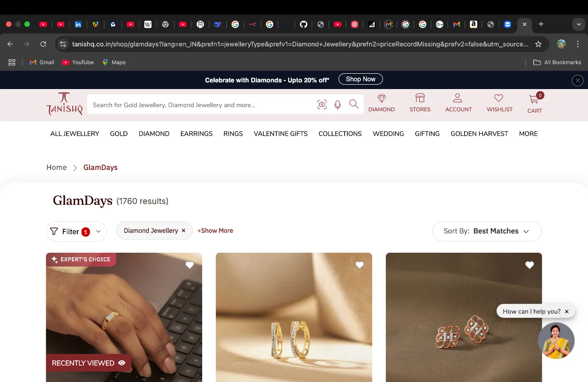Open All Bookmarks folder

(557, 62)
